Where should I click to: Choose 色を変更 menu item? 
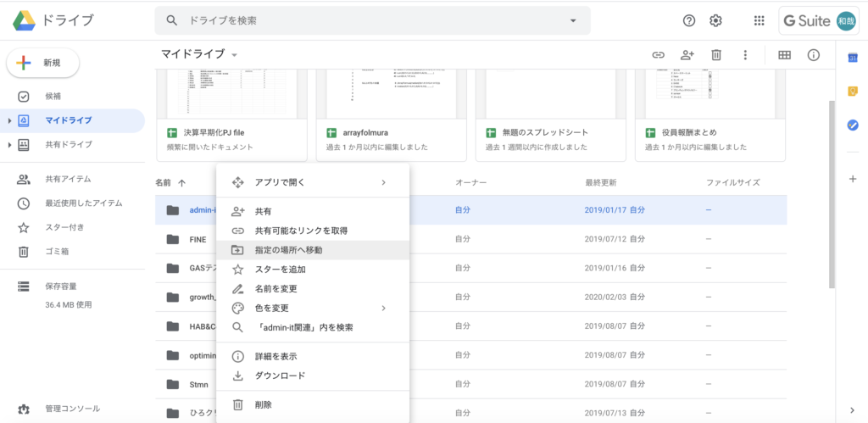pos(313,308)
